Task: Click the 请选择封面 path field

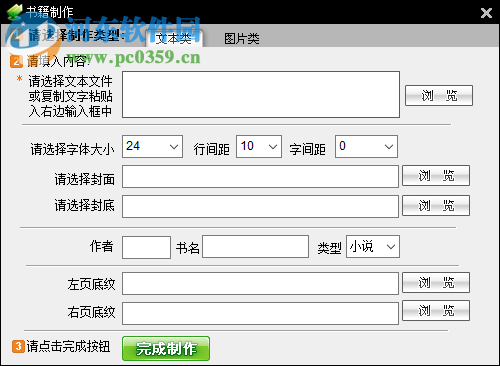Action: coord(260,177)
